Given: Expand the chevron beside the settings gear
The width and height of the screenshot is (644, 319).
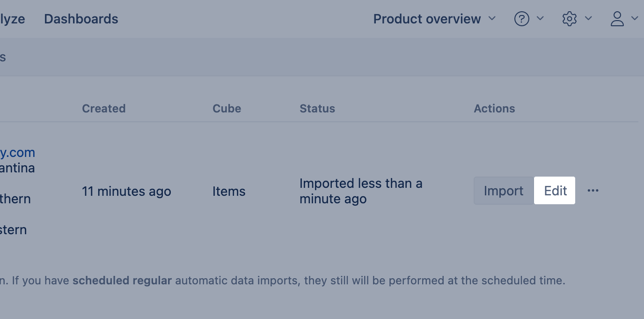Looking at the screenshot, I should 589,18.
